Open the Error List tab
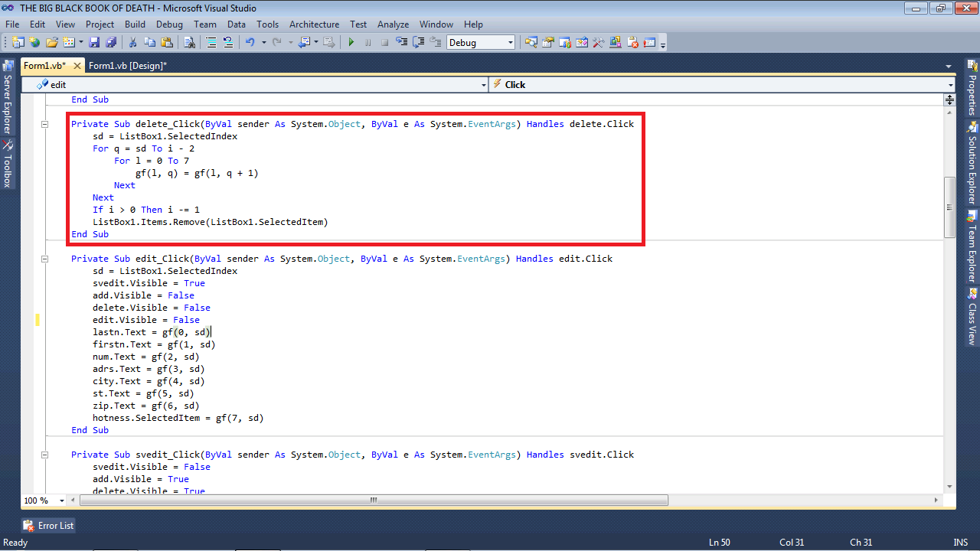Image resolution: width=980 pixels, height=551 pixels. 49,526
